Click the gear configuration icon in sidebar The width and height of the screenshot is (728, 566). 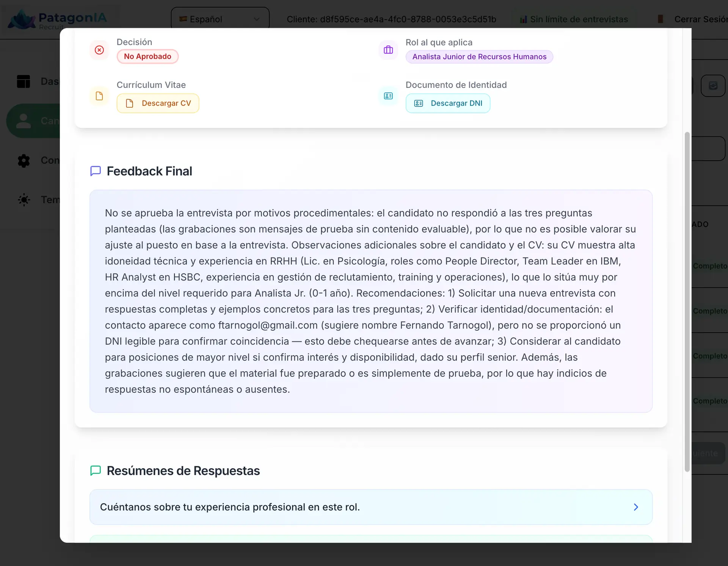pyautogui.click(x=24, y=161)
